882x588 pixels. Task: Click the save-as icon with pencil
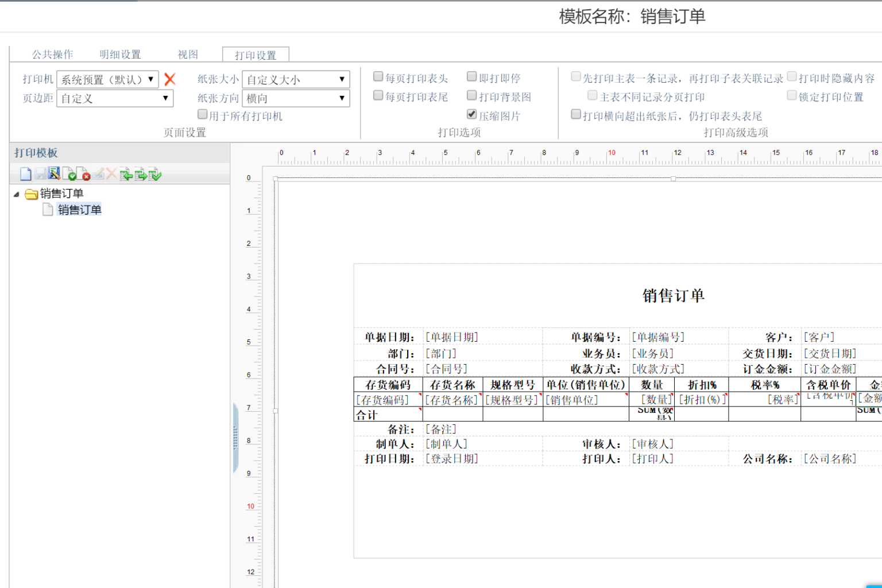(x=54, y=173)
